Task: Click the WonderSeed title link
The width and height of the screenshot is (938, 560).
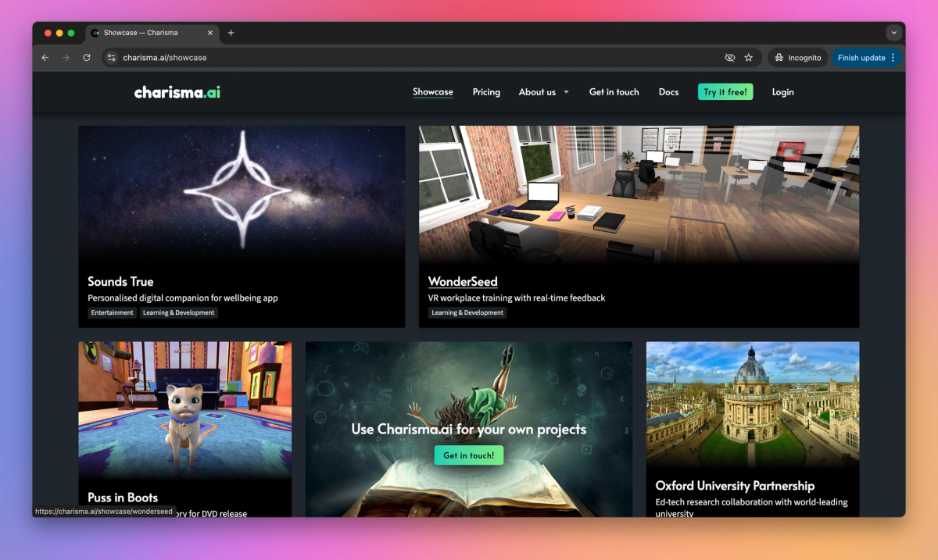Action: pyautogui.click(x=463, y=281)
